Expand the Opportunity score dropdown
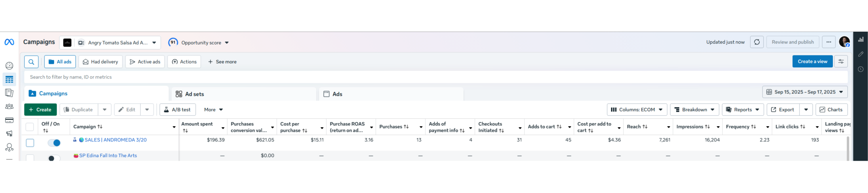This screenshot has width=868, height=193. pyautogui.click(x=199, y=42)
